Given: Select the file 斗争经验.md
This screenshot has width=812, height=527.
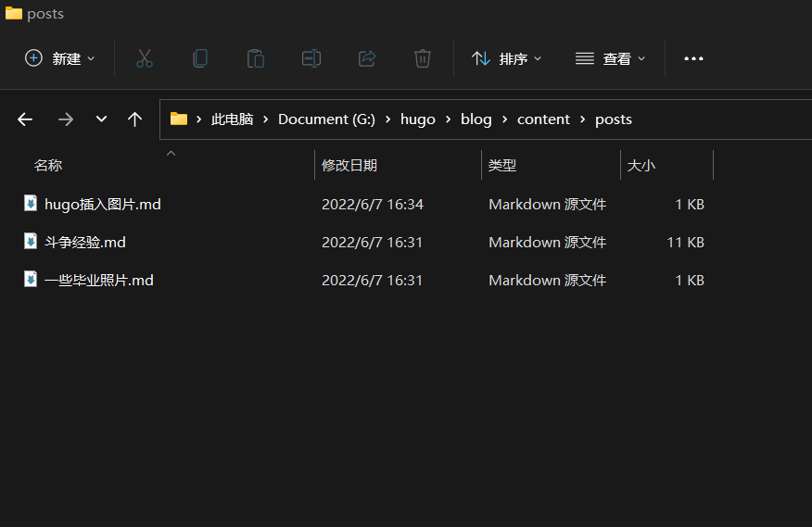Looking at the screenshot, I should [84, 242].
